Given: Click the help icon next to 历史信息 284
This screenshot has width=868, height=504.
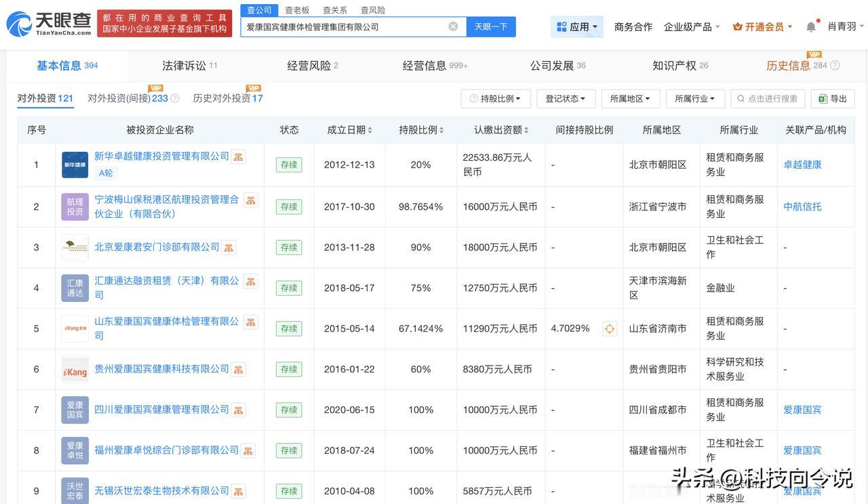Looking at the screenshot, I should pos(835,66).
